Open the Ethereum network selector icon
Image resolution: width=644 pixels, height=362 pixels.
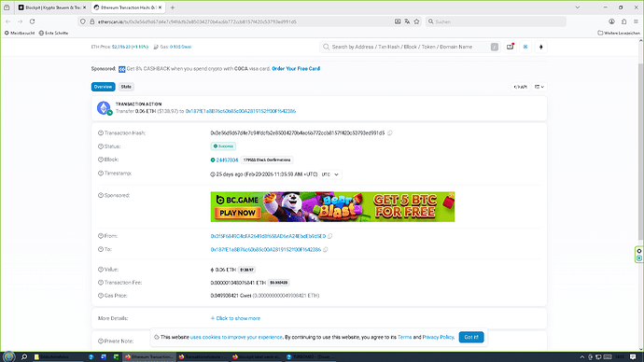point(541,47)
